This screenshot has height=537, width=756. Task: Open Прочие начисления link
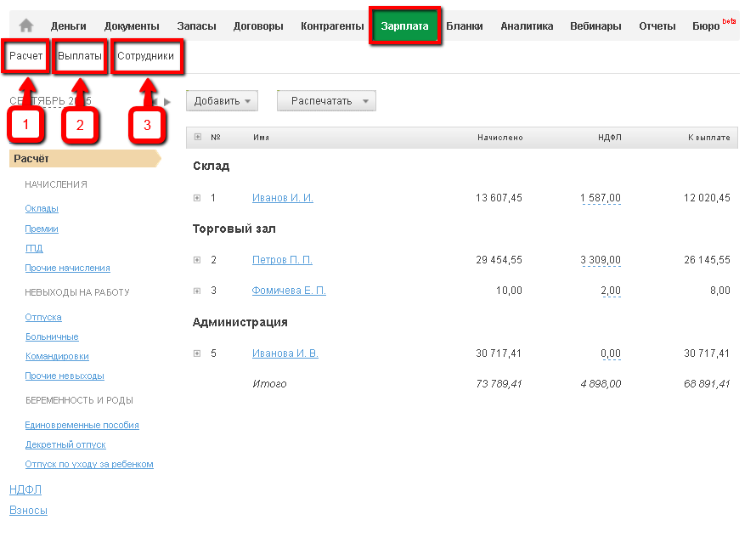(67, 268)
